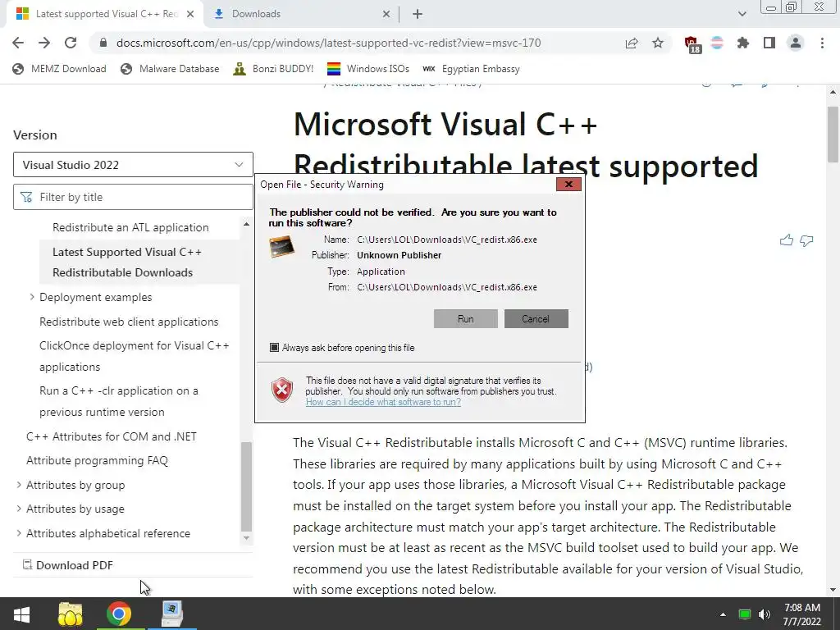Click the page vertical scrollbar thumb
This screenshot has width=840, height=630.
[x=833, y=134]
